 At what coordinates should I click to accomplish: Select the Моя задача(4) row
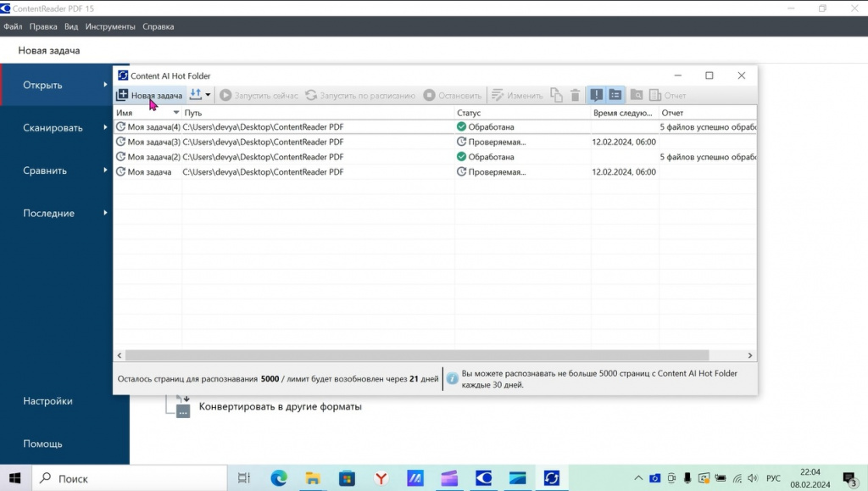(435, 126)
